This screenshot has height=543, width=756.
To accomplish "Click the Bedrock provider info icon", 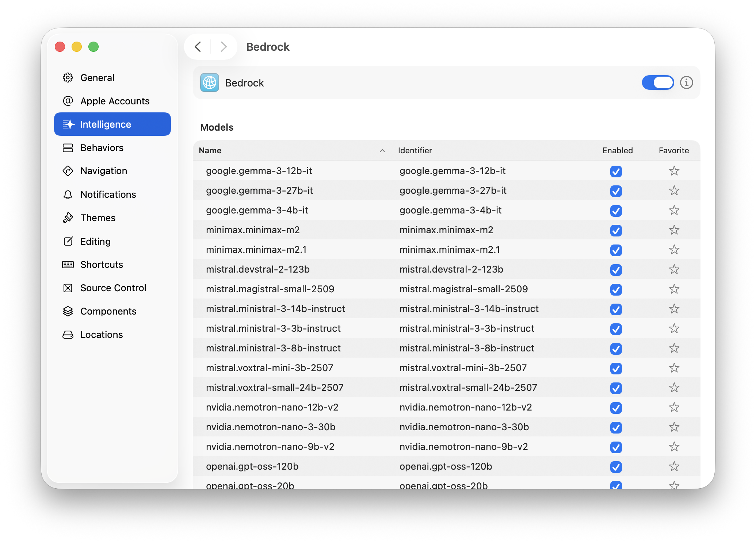I will [x=686, y=83].
